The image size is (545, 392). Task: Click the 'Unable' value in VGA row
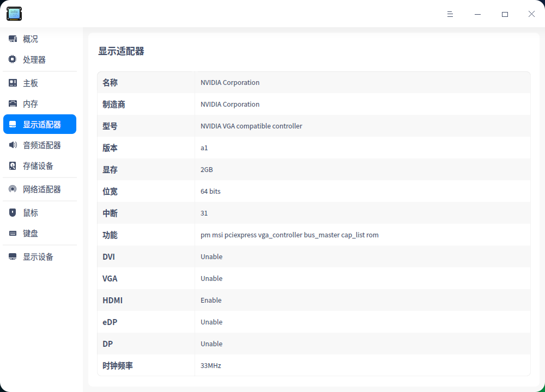point(211,278)
